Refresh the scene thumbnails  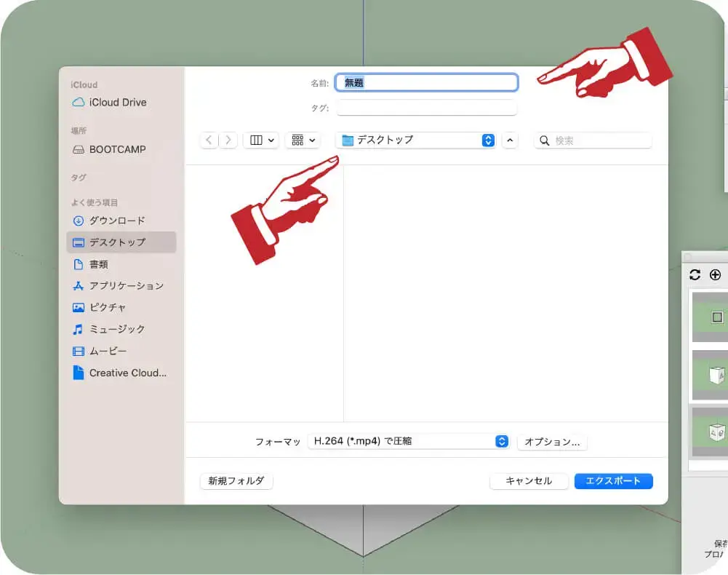point(695,275)
